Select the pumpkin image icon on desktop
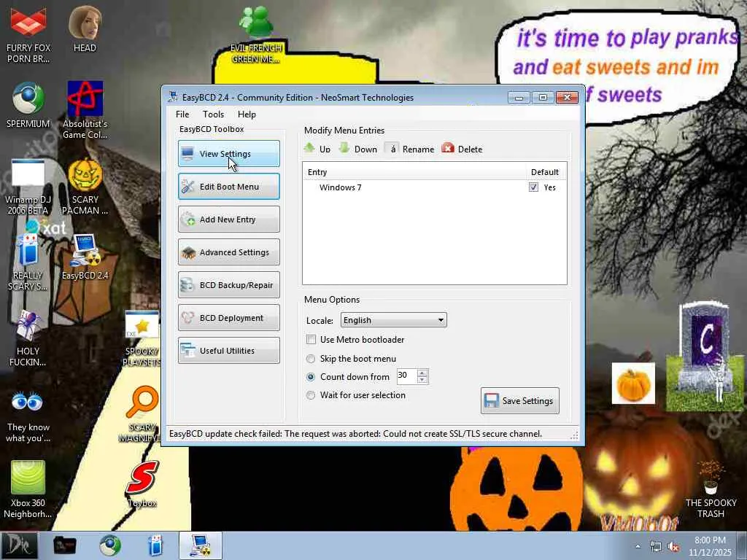This screenshot has width=747, height=560. [633, 384]
